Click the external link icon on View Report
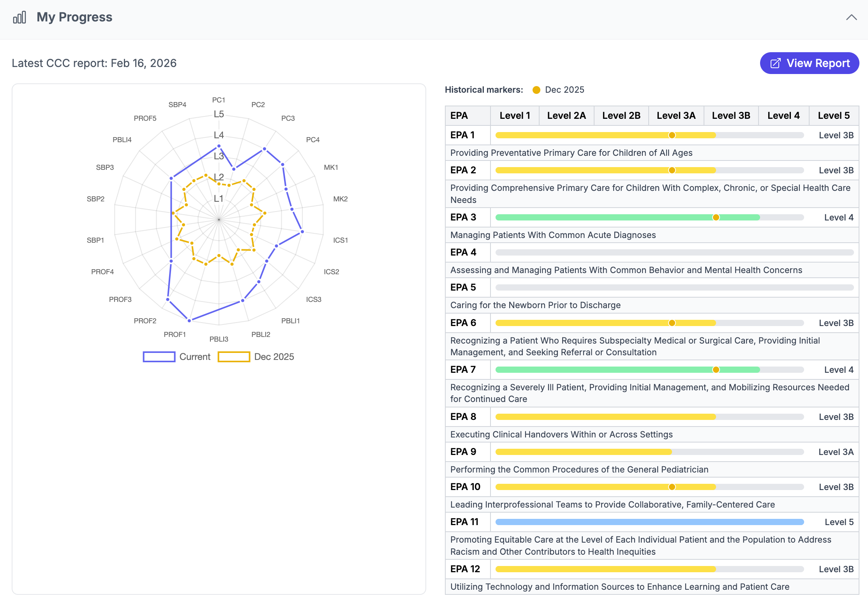 [x=775, y=63]
